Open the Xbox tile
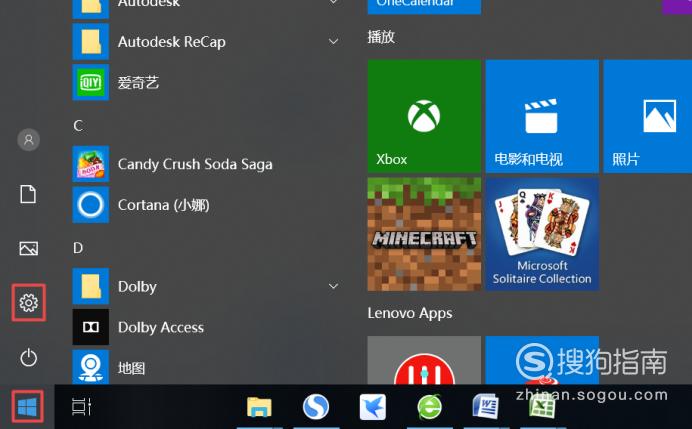 pos(424,116)
